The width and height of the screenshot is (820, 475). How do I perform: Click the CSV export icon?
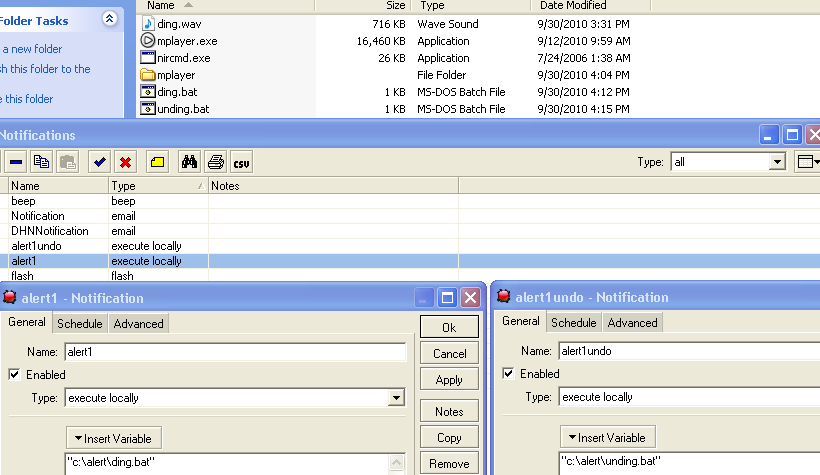pos(241,162)
